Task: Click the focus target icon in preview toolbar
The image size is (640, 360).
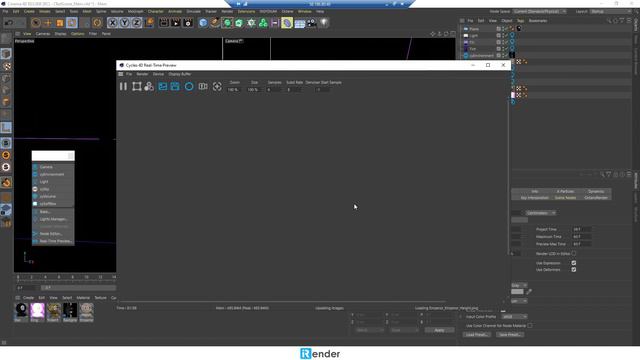Action: coord(217,86)
